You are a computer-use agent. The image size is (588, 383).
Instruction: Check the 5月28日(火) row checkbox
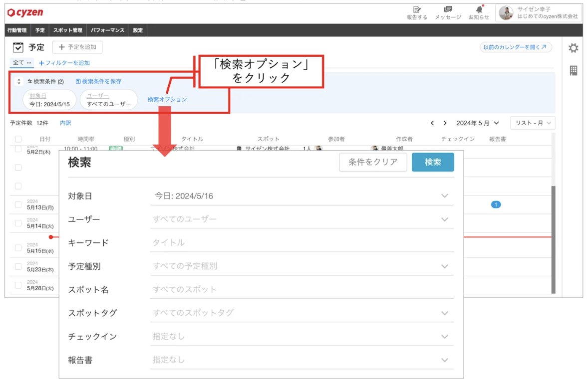click(18, 286)
